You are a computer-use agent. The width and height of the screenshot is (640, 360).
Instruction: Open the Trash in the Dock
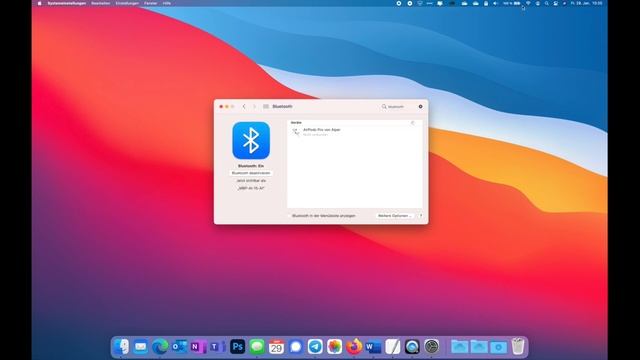[518, 347]
